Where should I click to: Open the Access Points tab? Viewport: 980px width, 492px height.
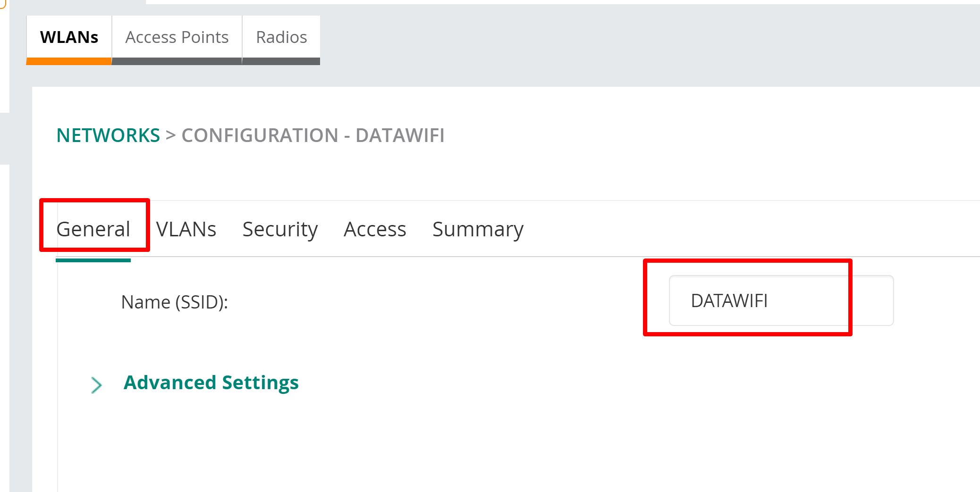point(177,37)
